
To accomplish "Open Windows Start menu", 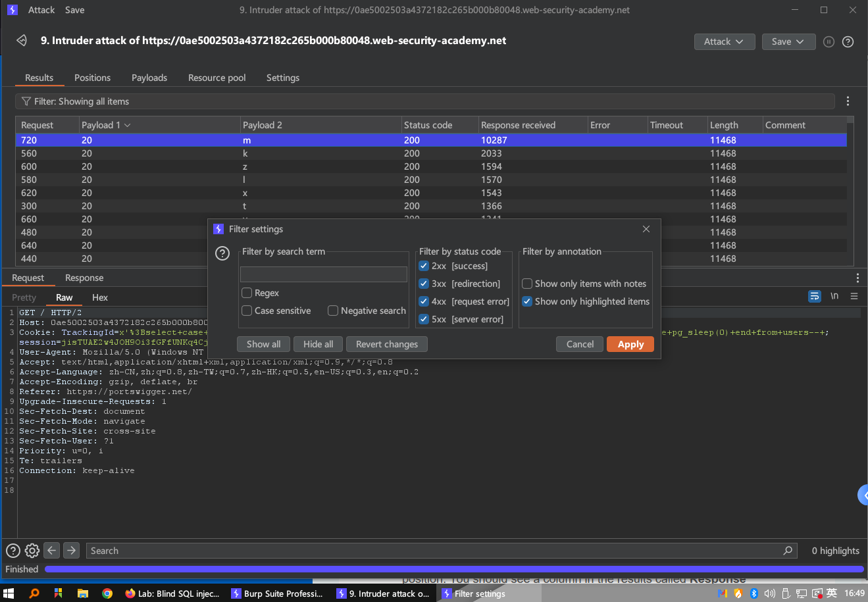I will (9, 593).
